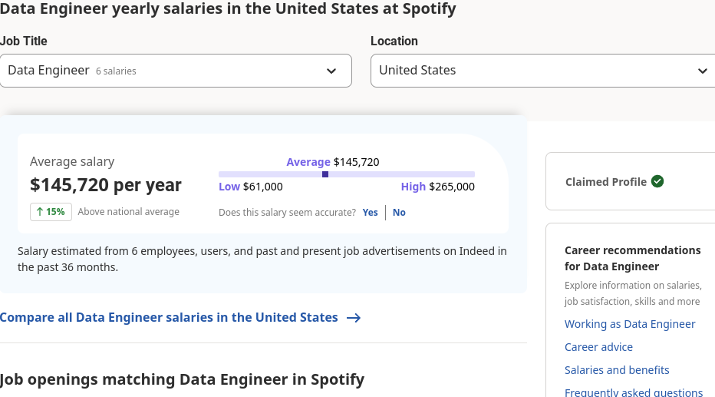Viewport: 715px width, 397px height.
Task: Open the Location dropdown set to United States
Action: [543, 71]
